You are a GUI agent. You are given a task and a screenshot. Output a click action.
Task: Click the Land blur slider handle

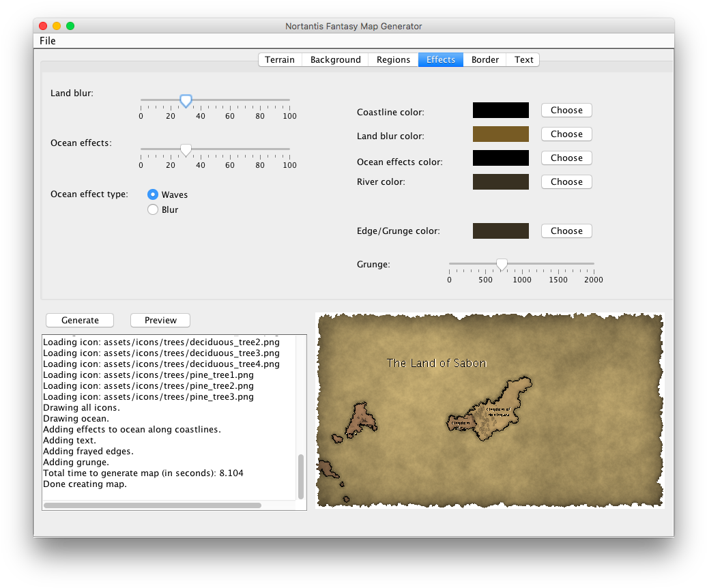[186, 101]
